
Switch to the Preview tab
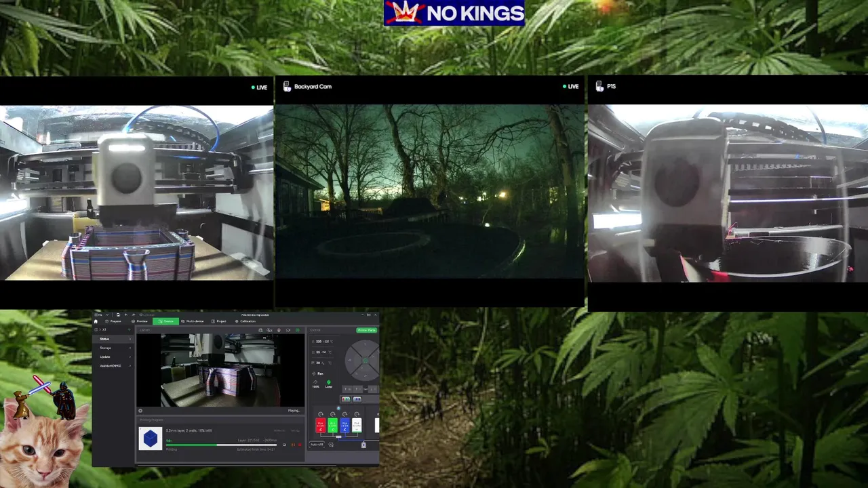(x=140, y=321)
